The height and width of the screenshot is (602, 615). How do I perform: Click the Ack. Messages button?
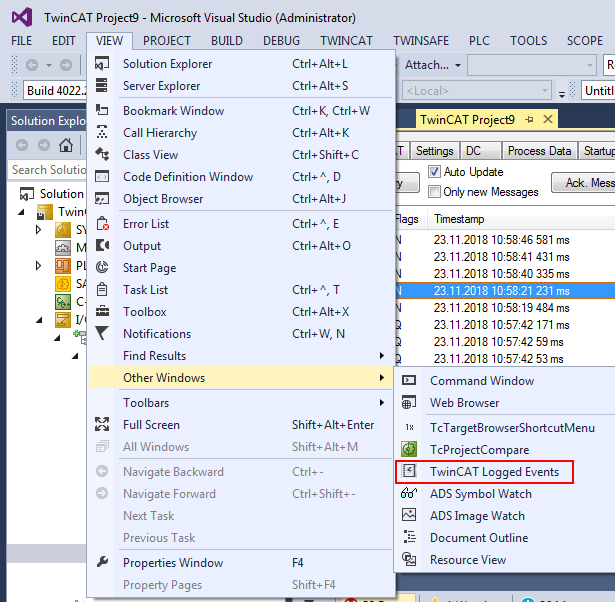pyautogui.click(x=583, y=183)
